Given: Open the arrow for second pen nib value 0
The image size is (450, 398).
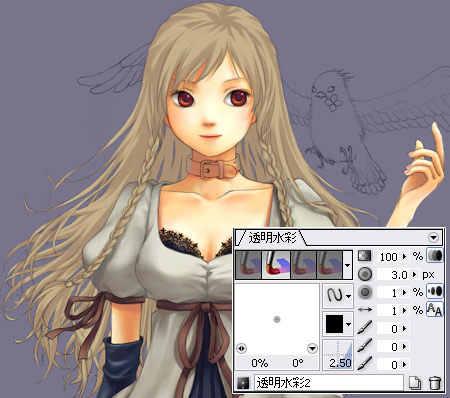Looking at the screenshot, I should point(404,346).
